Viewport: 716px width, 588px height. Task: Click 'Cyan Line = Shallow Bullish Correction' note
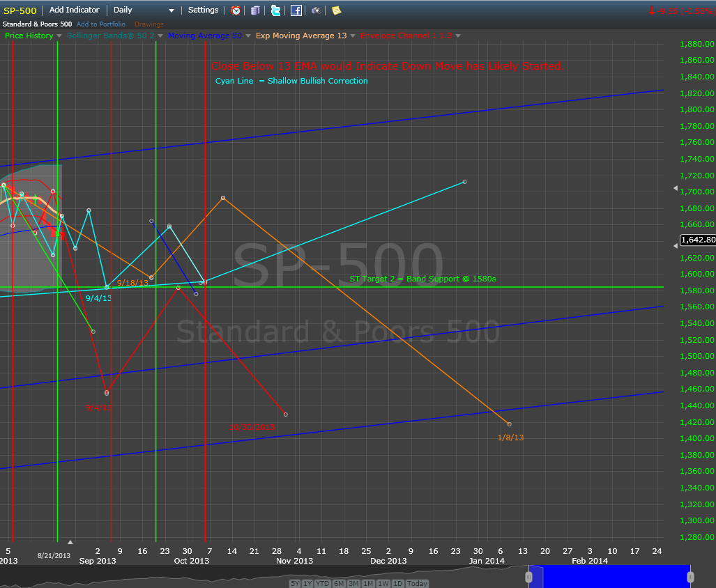[x=291, y=81]
